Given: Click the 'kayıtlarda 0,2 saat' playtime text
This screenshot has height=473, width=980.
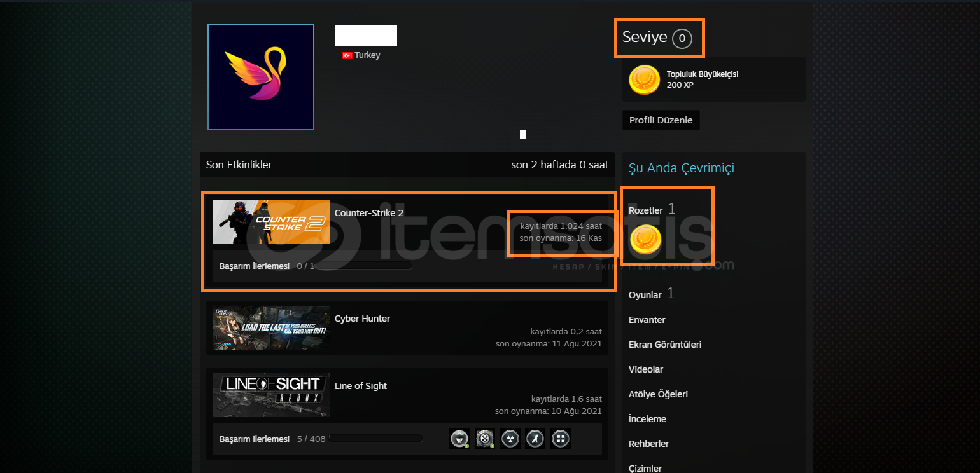Looking at the screenshot, I should click(x=566, y=332).
